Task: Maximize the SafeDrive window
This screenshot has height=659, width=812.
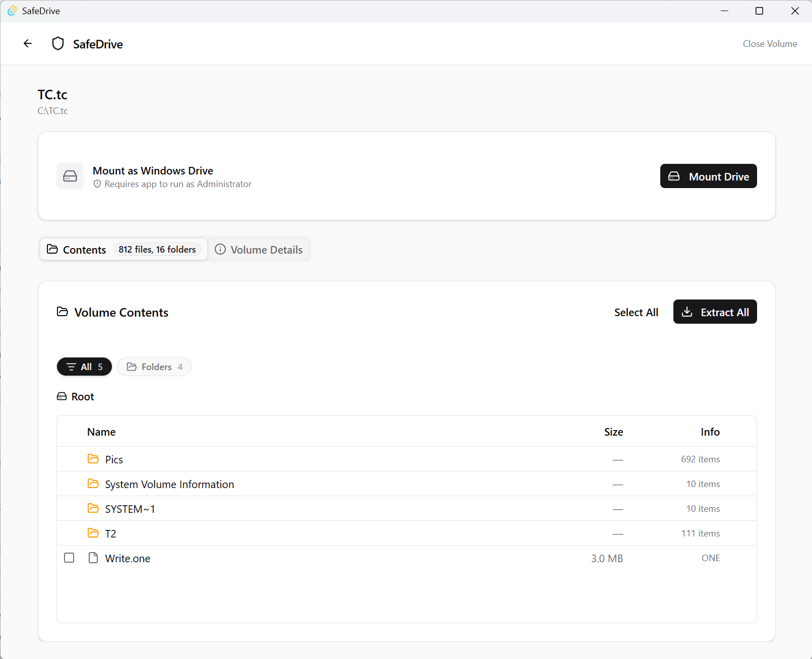Action: pyautogui.click(x=759, y=11)
